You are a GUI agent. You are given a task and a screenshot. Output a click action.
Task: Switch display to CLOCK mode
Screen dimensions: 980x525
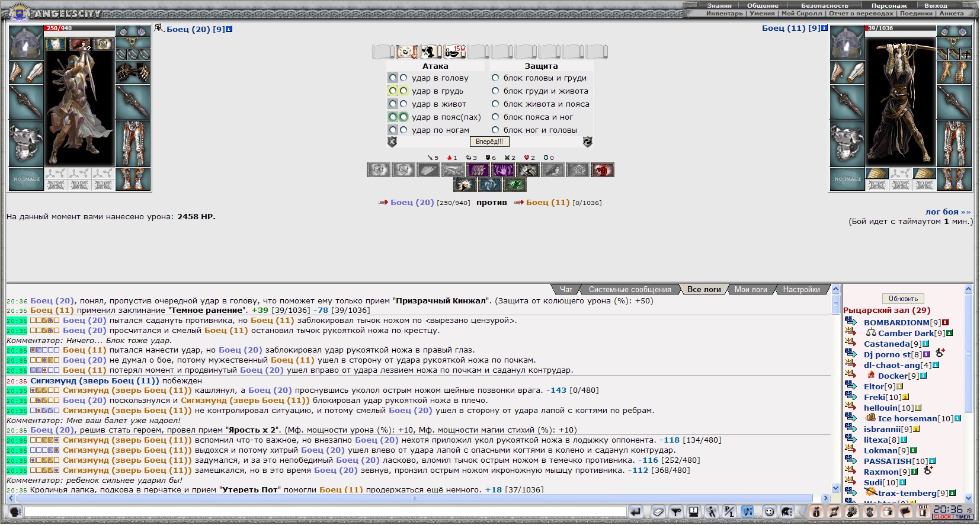tap(942, 517)
